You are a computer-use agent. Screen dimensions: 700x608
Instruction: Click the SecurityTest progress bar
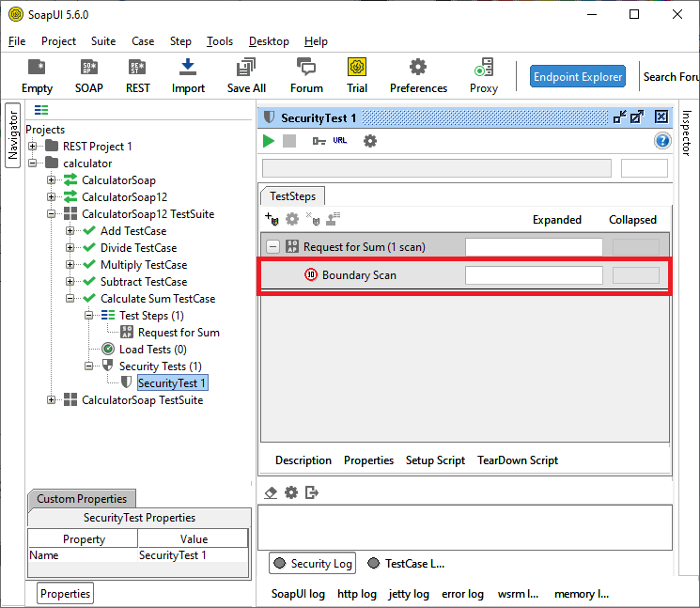click(x=437, y=168)
